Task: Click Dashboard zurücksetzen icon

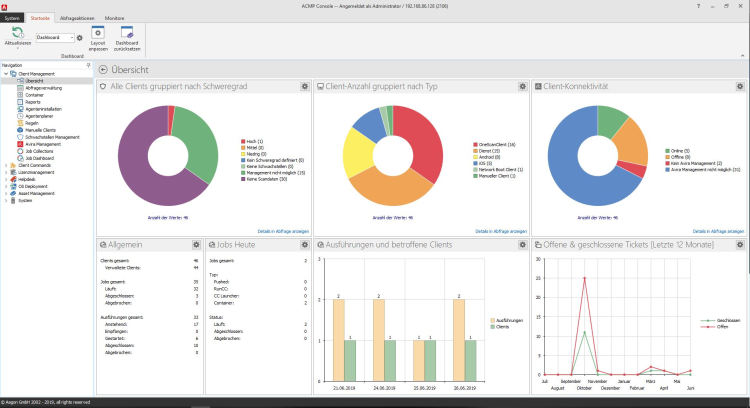Action: [127, 34]
